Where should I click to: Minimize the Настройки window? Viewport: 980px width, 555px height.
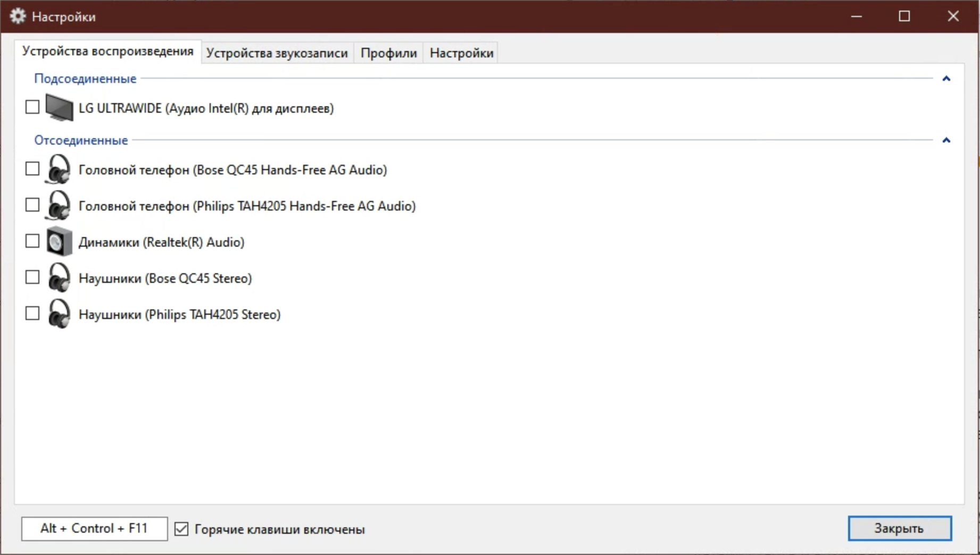coord(857,16)
